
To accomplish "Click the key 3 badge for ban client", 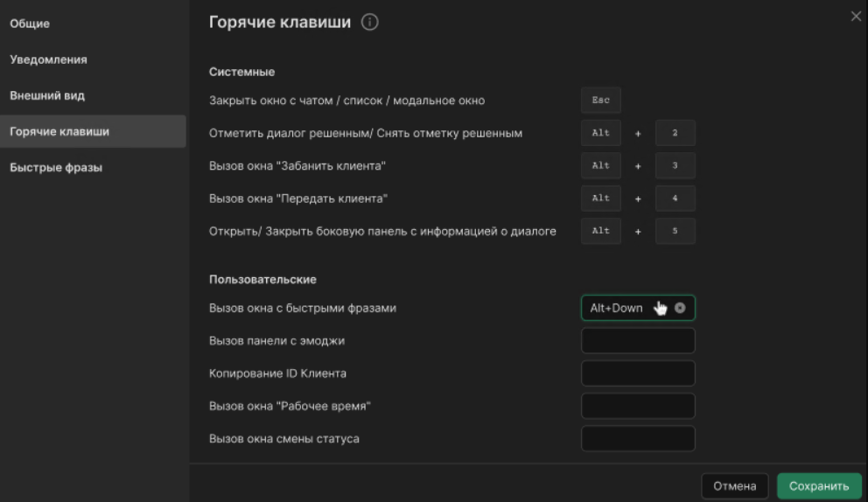I will pyautogui.click(x=675, y=165).
